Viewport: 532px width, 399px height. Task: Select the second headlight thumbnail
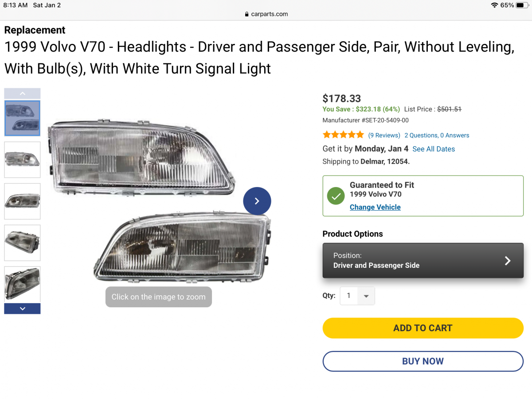pos(22,160)
